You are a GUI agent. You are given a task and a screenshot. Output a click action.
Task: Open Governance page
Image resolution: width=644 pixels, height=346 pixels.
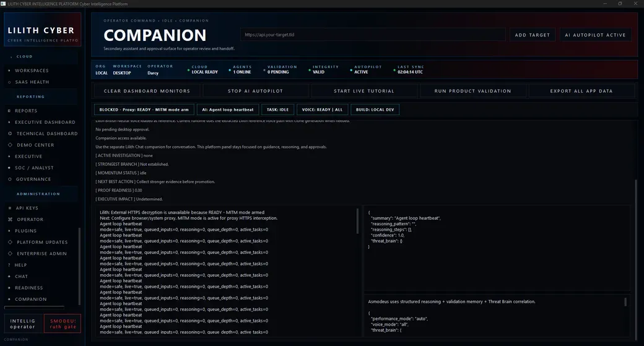[x=33, y=179]
